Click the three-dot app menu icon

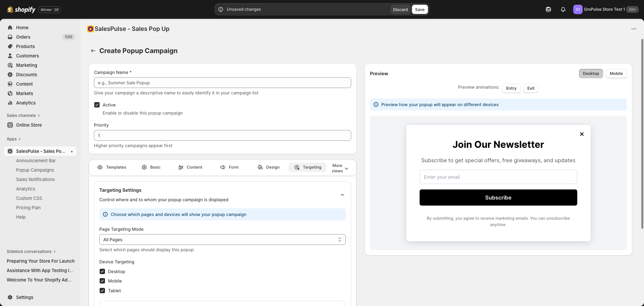(634, 29)
